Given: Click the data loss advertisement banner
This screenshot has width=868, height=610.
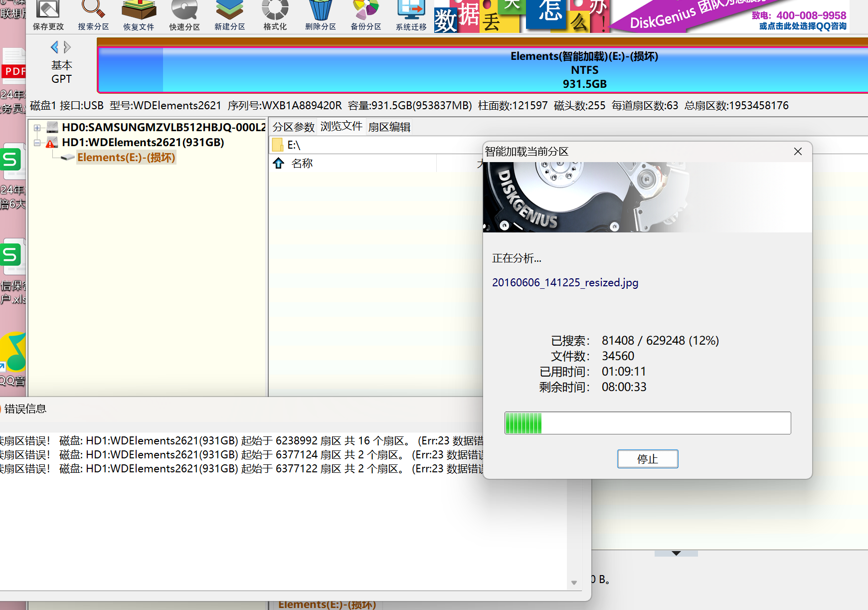Looking at the screenshot, I should [x=521, y=16].
